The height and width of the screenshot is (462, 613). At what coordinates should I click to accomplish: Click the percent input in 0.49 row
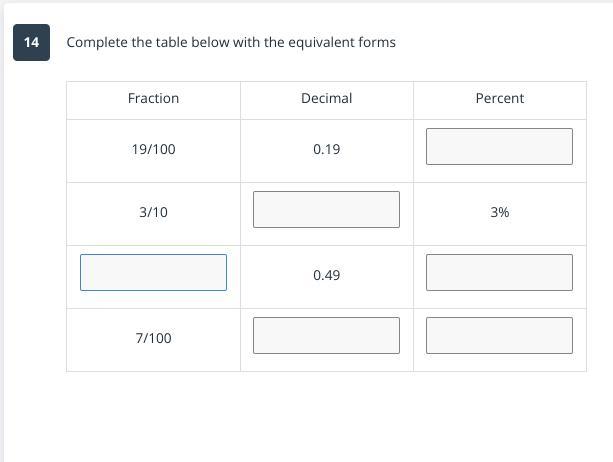pos(499,272)
